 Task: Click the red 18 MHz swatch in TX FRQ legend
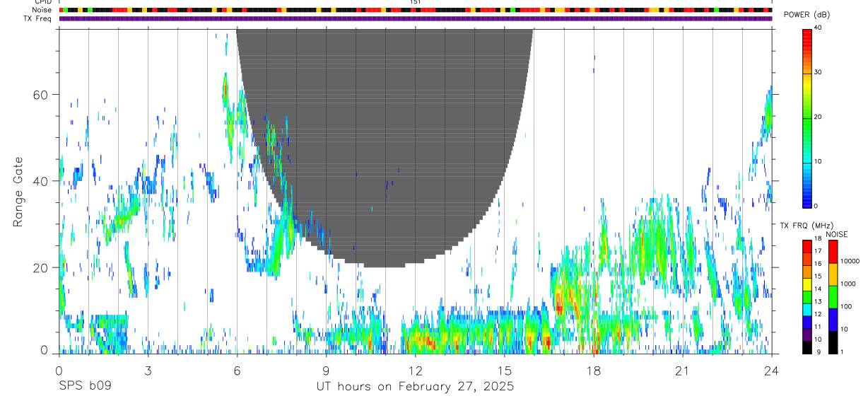pos(807,246)
